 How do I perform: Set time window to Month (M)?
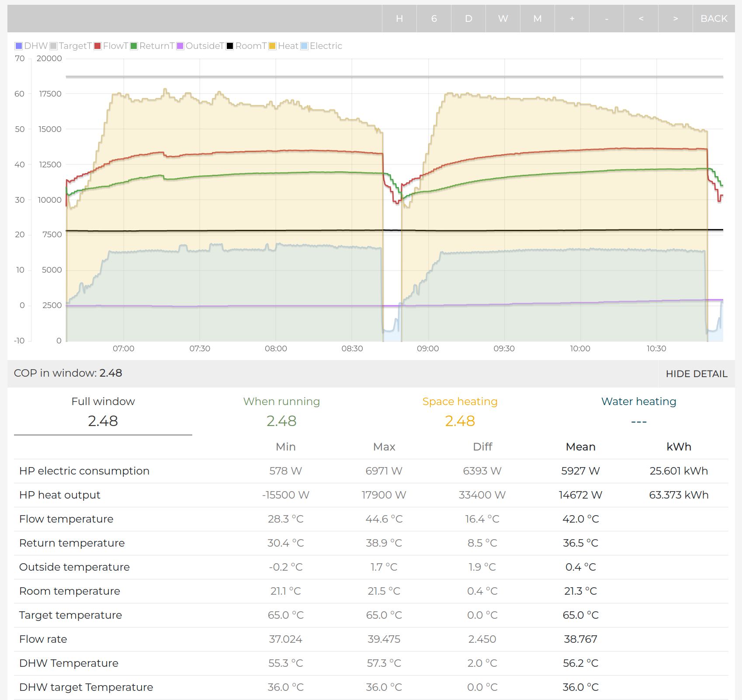click(x=537, y=18)
